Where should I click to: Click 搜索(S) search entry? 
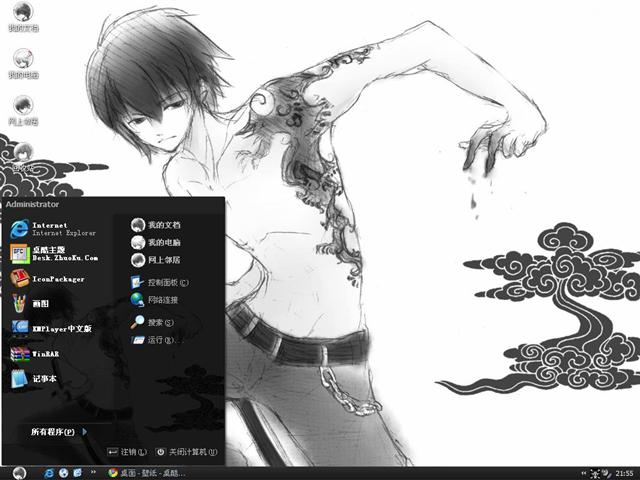pyautogui.click(x=152, y=322)
